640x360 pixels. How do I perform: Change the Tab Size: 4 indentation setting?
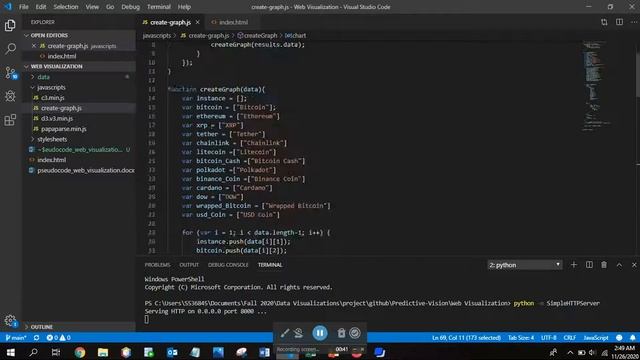click(521, 338)
